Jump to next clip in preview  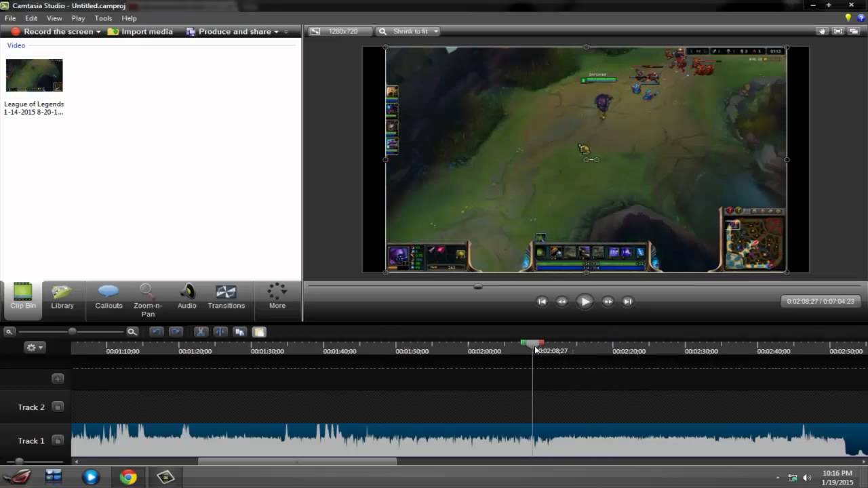click(627, 302)
